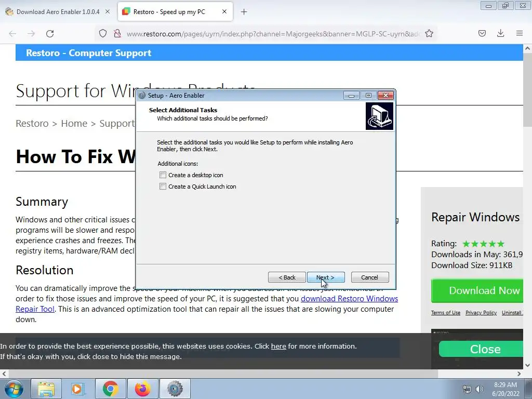Image resolution: width=532 pixels, height=399 pixels.
Task: Click the five-star rating graphic
Action: click(x=484, y=244)
